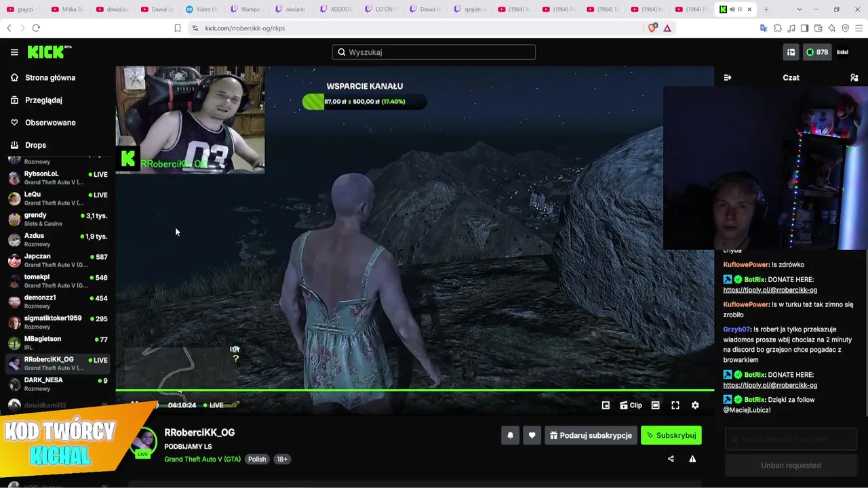The image size is (868, 488).
Task: Toggle theater mode on the player
Action: click(655, 405)
